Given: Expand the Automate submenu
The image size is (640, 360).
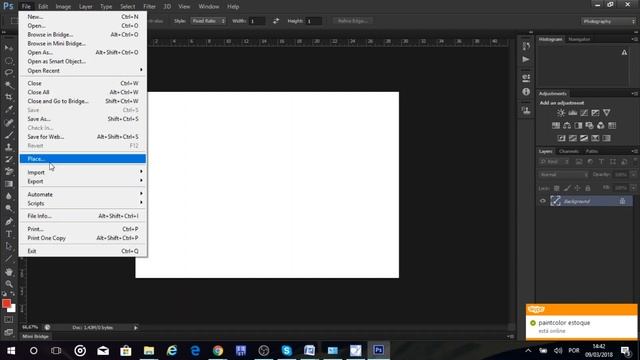Looking at the screenshot, I should point(83,194).
